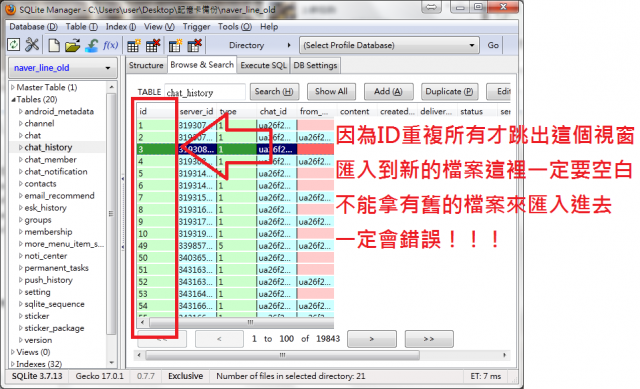Expand the Indexes (32) node
Viewport: 640px width, 389px height.
coord(13,364)
